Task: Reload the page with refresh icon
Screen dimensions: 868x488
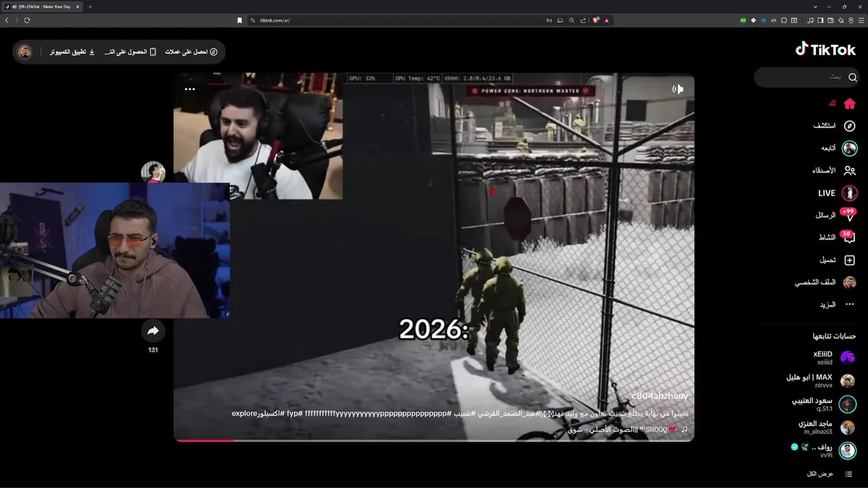Action: (x=27, y=20)
